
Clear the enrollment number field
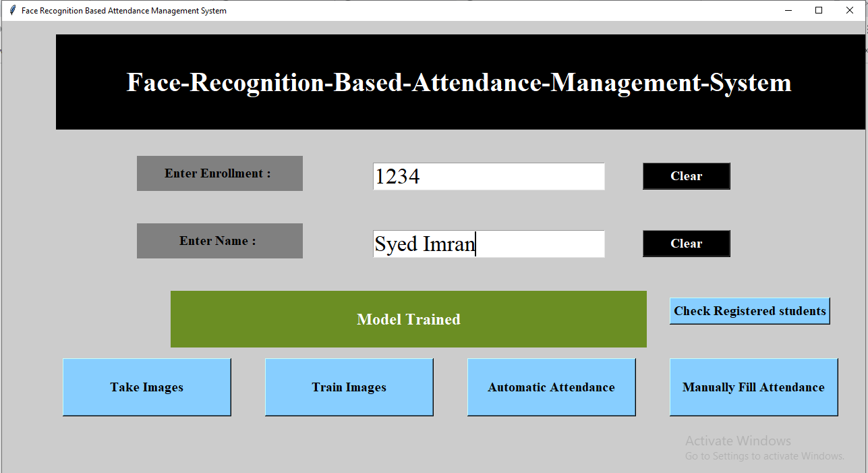coord(686,176)
